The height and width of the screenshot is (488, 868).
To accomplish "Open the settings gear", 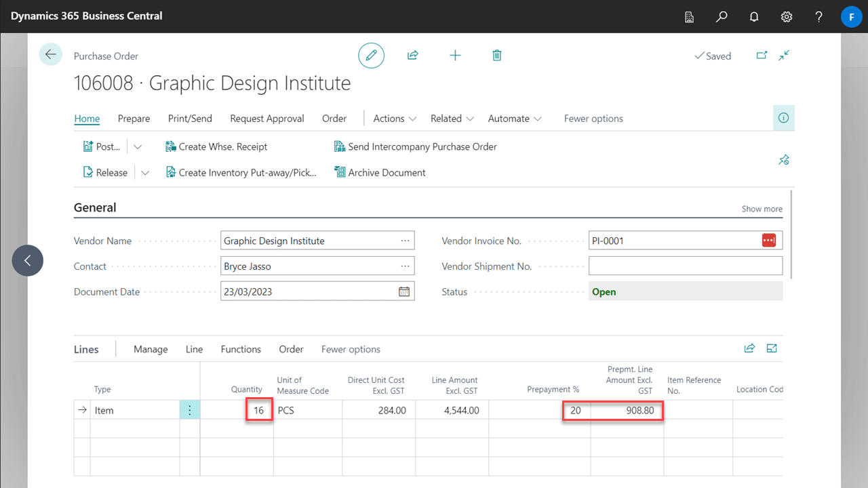I will pyautogui.click(x=787, y=16).
